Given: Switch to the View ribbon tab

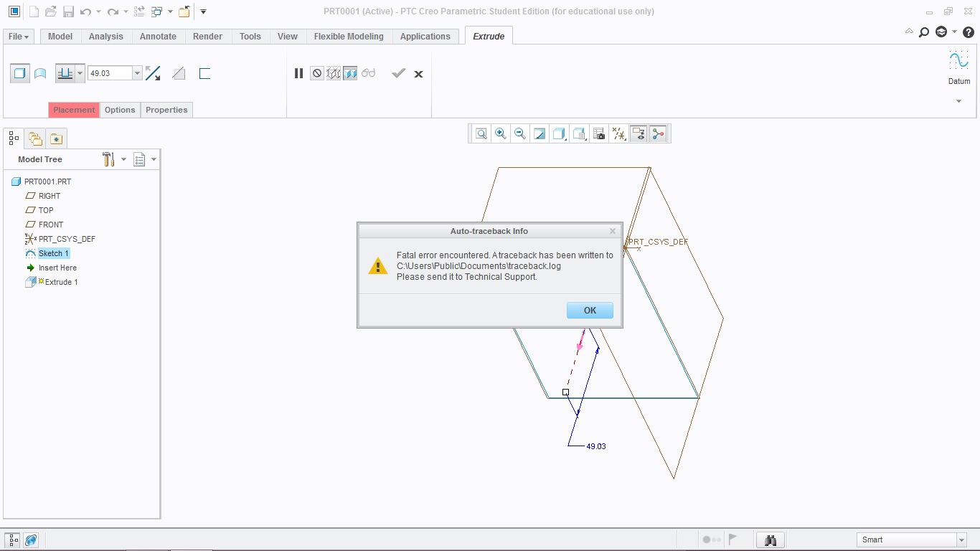Looking at the screenshot, I should [288, 37].
